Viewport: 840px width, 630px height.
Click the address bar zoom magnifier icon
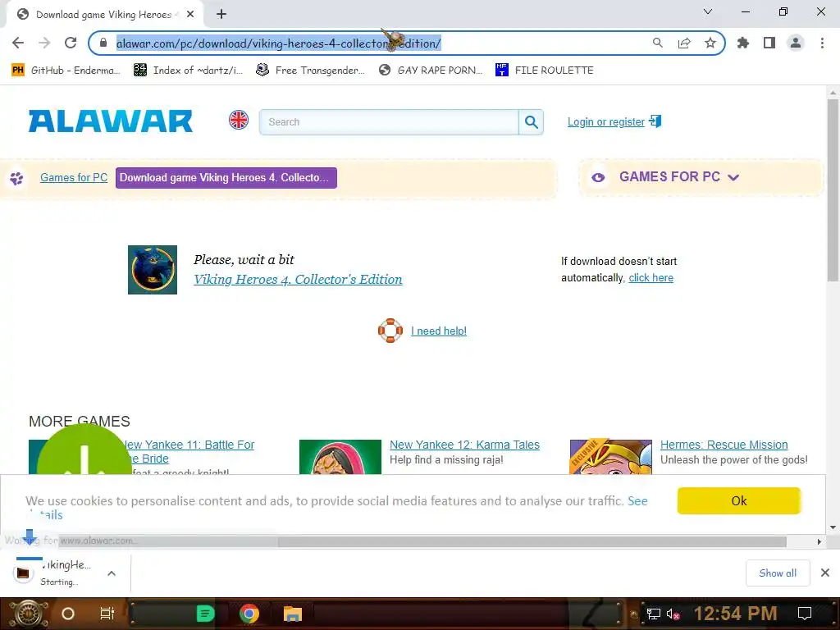coord(657,43)
